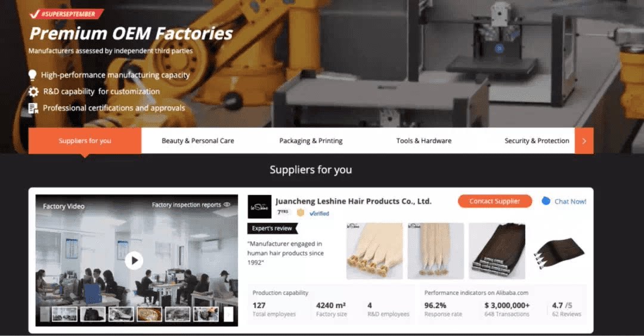This screenshot has width=644, height=336.
Task: Click the Verified badge
Action: click(319, 214)
